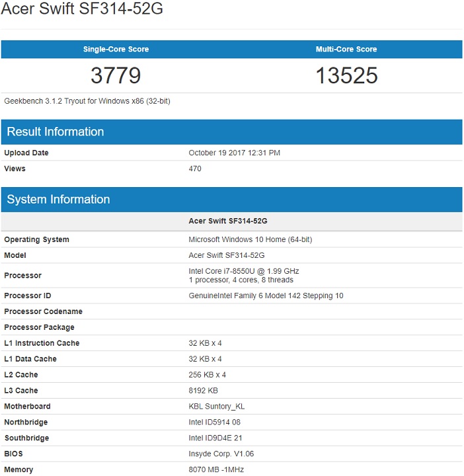This screenshot has height=476, width=464.
Task: Click the Acer Swift SF314-52G page title
Action: [82, 8]
